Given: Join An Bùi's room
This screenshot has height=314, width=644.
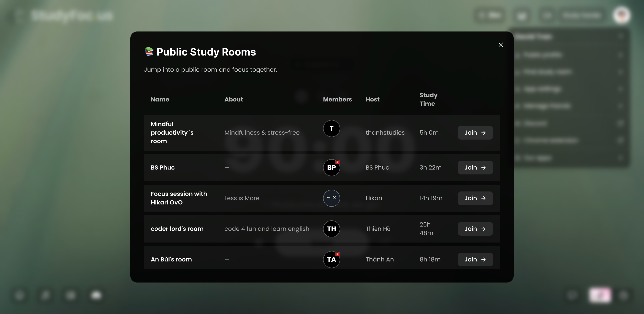Looking at the screenshot, I should click(x=475, y=259).
